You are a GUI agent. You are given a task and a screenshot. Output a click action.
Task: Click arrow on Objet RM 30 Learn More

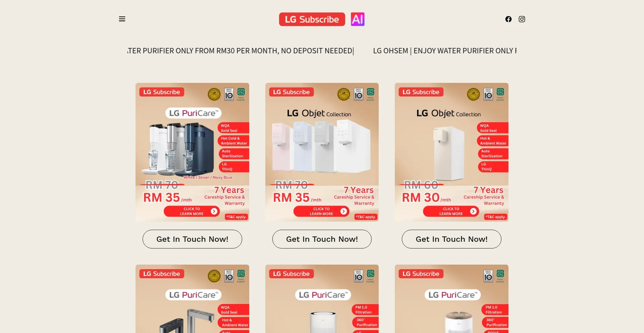pos(473,211)
